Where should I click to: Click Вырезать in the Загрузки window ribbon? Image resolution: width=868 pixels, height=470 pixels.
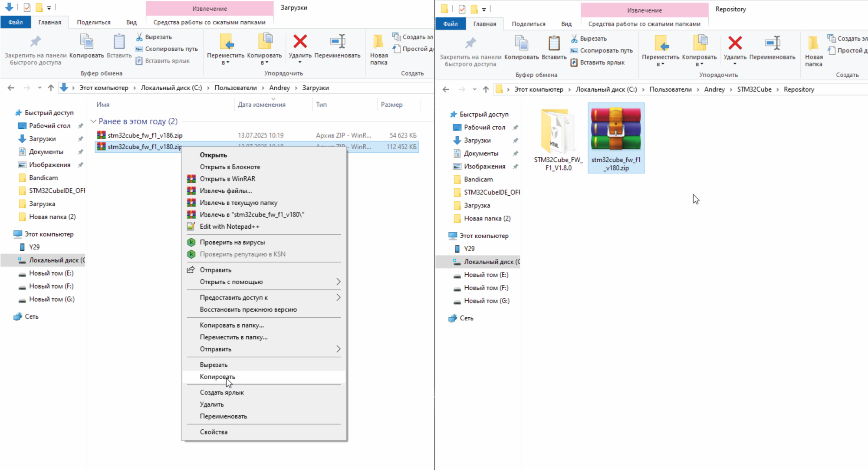point(154,37)
